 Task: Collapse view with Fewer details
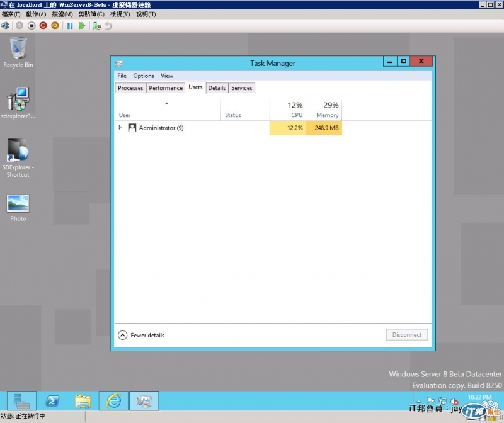(141, 335)
